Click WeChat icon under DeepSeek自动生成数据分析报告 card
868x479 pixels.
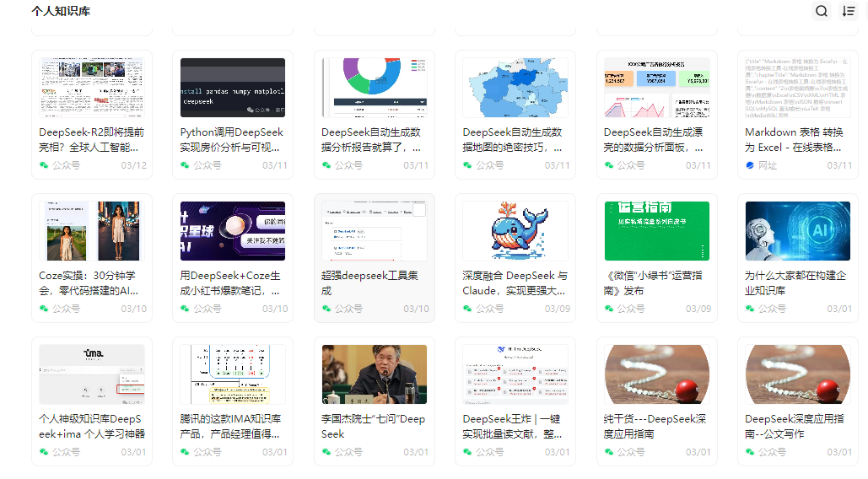click(x=326, y=164)
